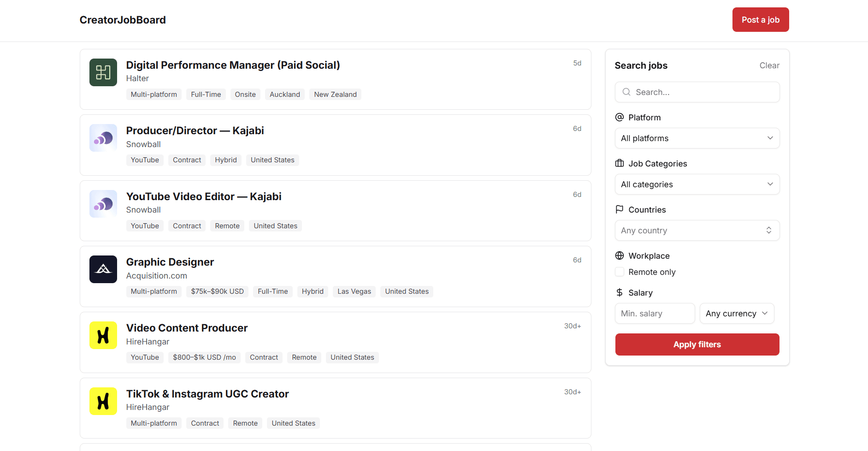
Task: Click the Acquisition.com logo icon
Action: pyautogui.click(x=103, y=269)
